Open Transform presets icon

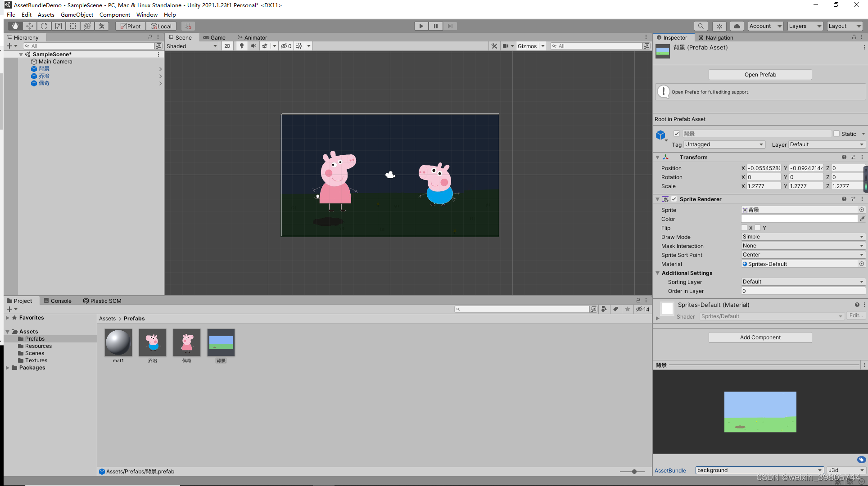point(853,157)
